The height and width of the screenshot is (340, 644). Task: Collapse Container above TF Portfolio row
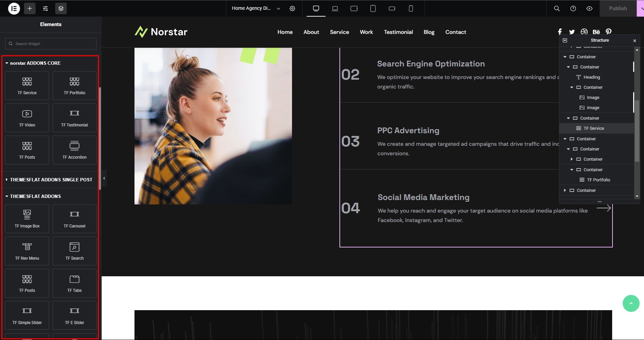point(572,170)
